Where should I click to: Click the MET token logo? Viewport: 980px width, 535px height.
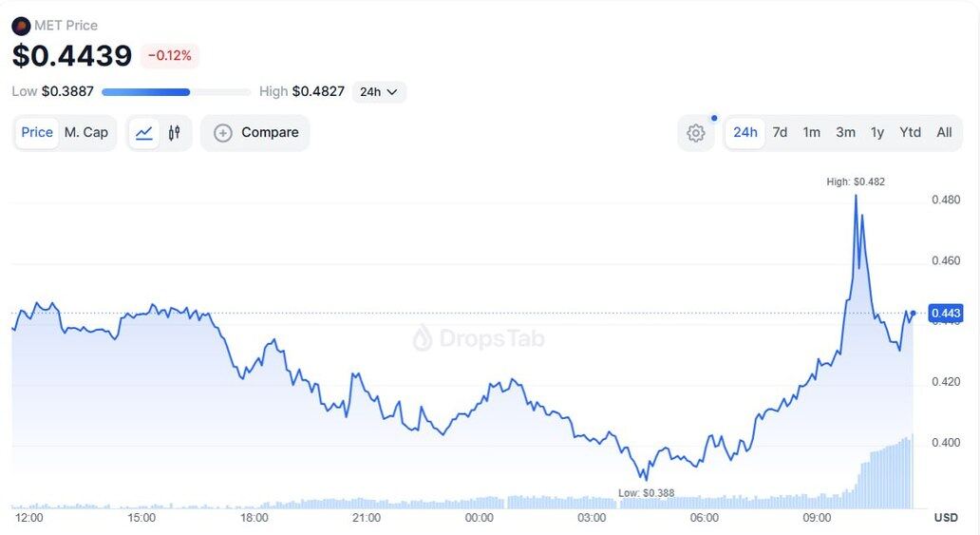pyautogui.click(x=20, y=26)
